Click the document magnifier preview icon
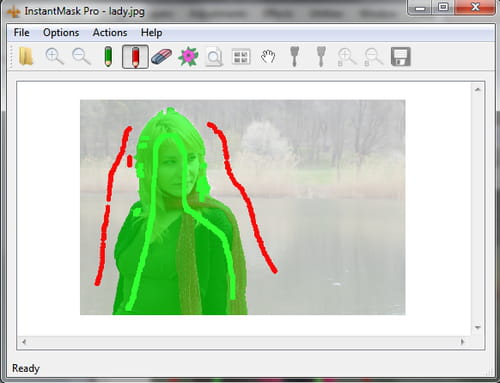 [x=214, y=57]
